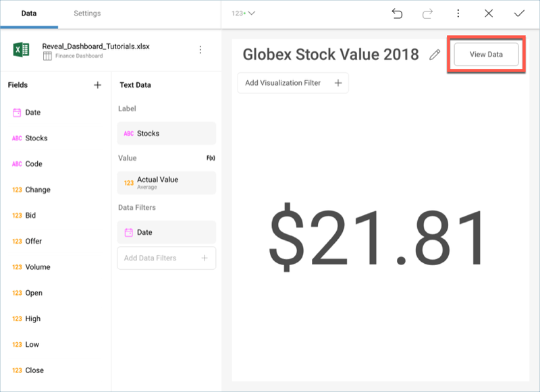Open data source options three-dot menu
The width and height of the screenshot is (540, 392).
(x=200, y=50)
